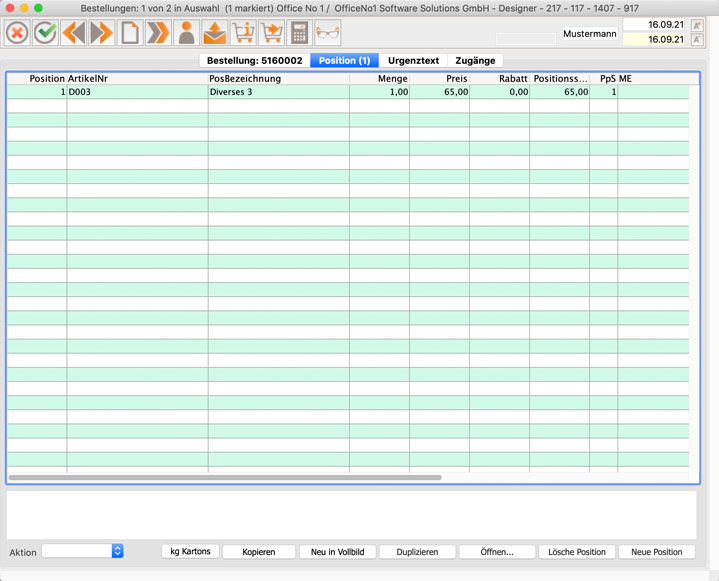719x581 pixels.
Task: Click the PpS column header
Action: [x=603, y=78]
